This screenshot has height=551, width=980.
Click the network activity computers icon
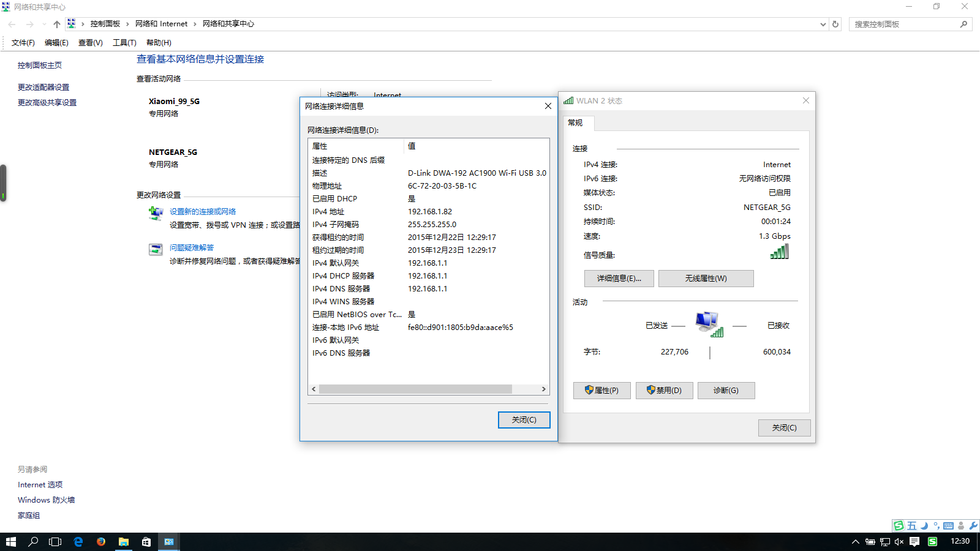pos(709,324)
